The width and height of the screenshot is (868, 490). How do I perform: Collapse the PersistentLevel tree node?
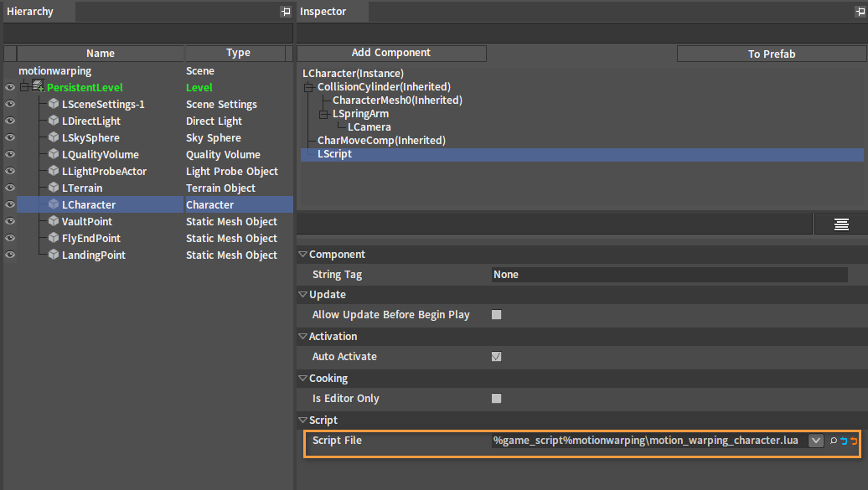point(24,87)
